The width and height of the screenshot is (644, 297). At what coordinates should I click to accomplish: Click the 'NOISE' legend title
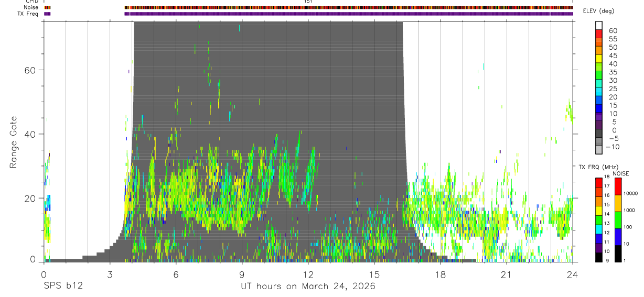point(621,173)
